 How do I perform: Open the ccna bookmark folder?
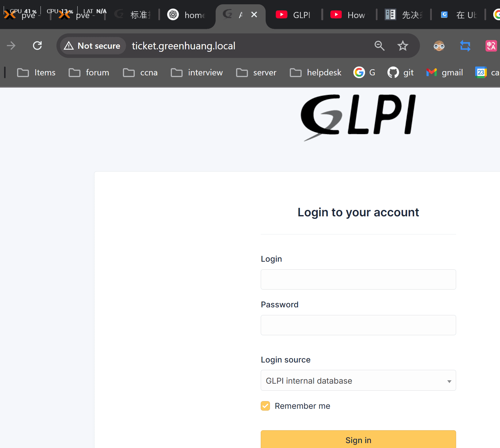click(140, 73)
